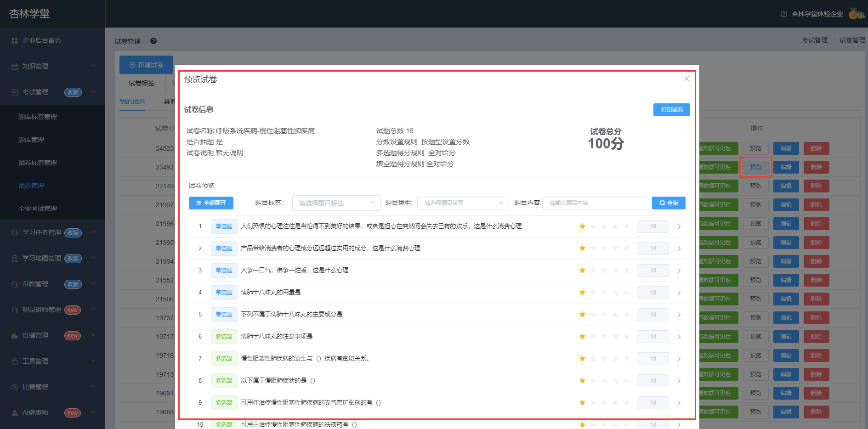Viewport: 868px width, 429px height.
Task: Expand question 3 with its right chevron
Action: [x=679, y=271]
